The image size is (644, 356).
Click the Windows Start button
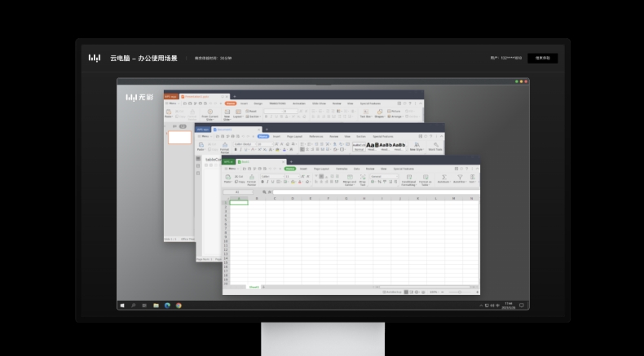[122, 305]
